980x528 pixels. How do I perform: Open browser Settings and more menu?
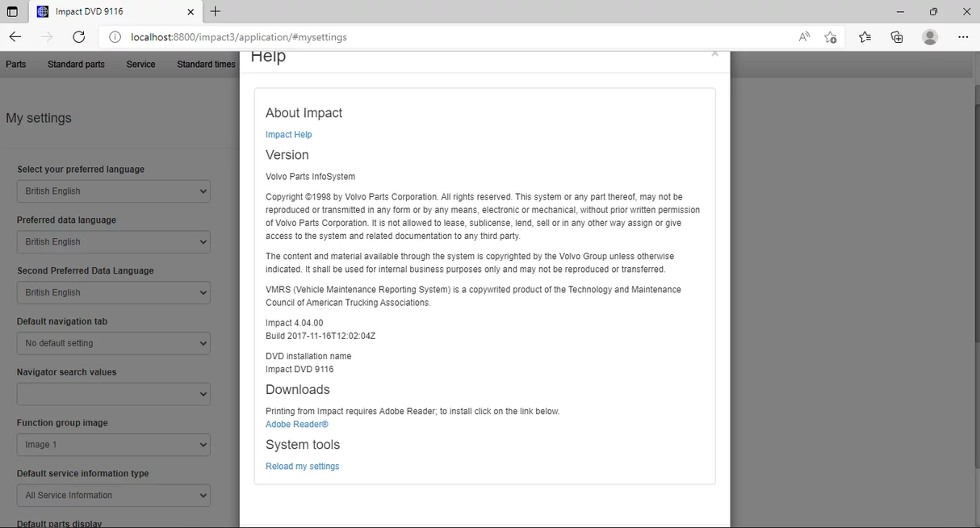(963, 37)
